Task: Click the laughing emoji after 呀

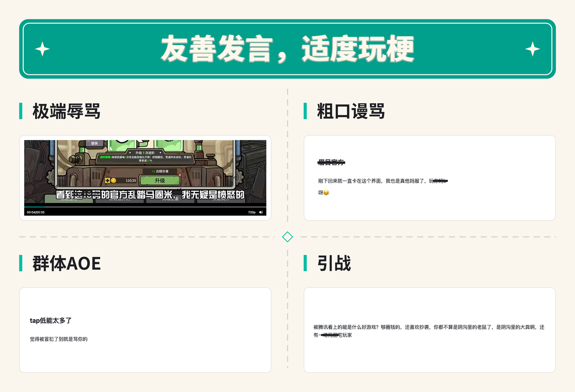Action: coord(326,193)
